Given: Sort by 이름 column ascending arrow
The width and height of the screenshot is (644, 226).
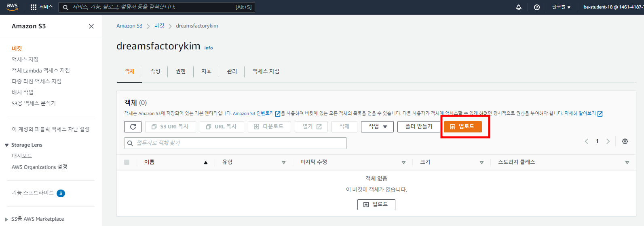Looking at the screenshot, I should pyautogui.click(x=205, y=162).
